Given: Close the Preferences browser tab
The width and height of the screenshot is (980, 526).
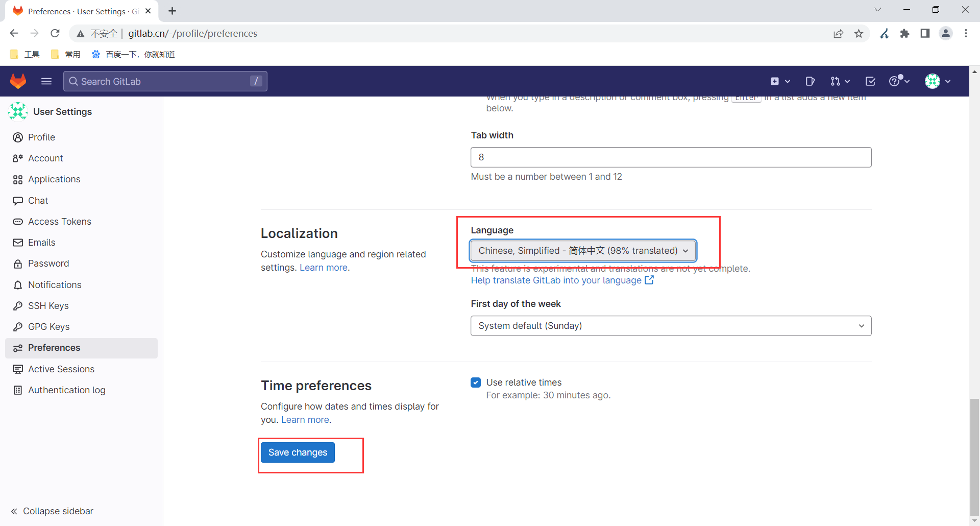Looking at the screenshot, I should pyautogui.click(x=148, y=11).
